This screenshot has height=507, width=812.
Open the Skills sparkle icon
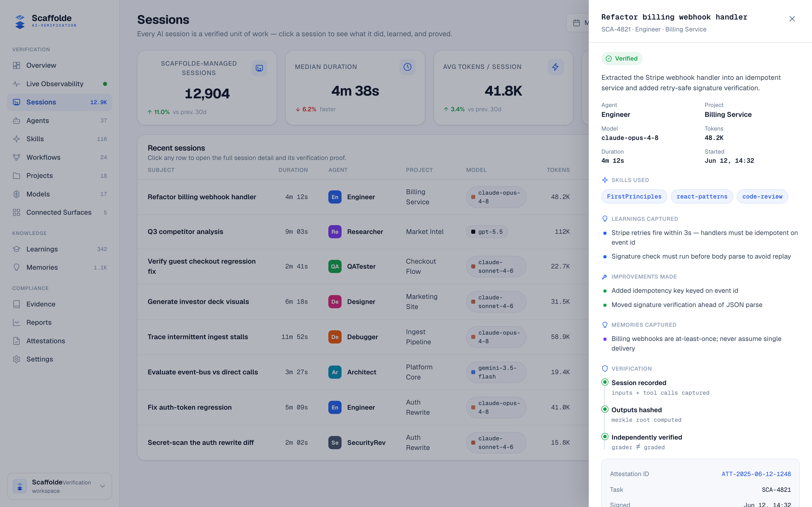tap(16, 139)
